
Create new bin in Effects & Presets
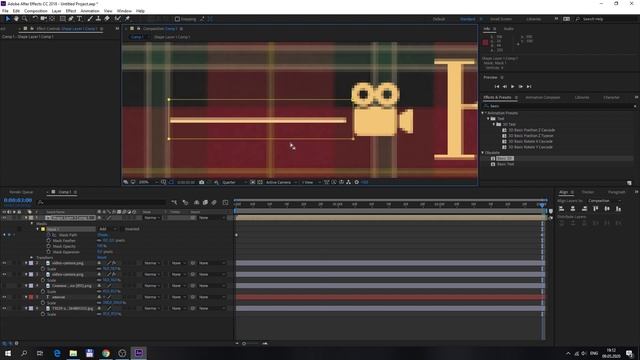coord(629,183)
